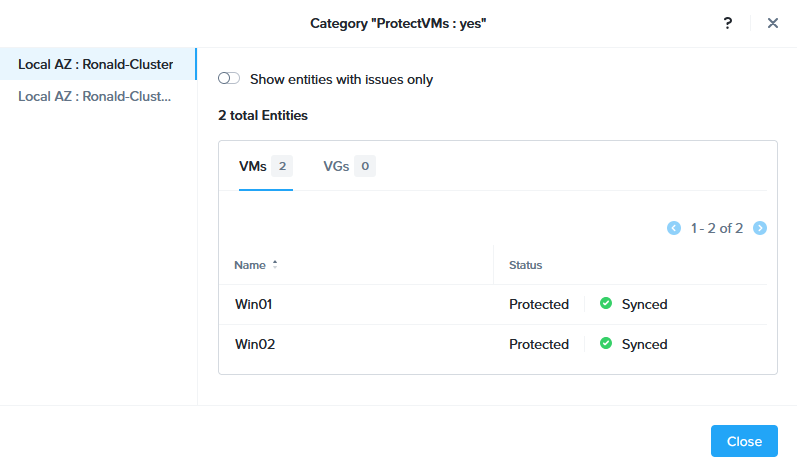Open the Win01 VM row

(255, 304)
